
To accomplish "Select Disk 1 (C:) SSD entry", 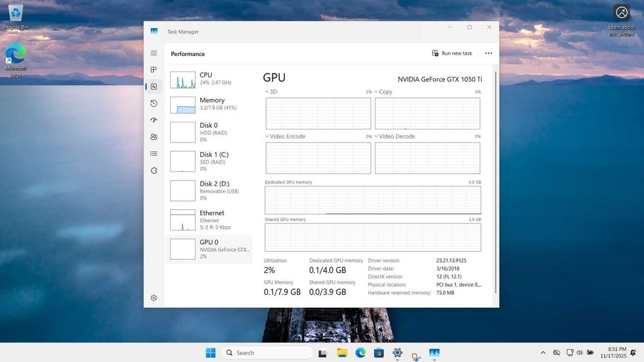I will [209, 161].
